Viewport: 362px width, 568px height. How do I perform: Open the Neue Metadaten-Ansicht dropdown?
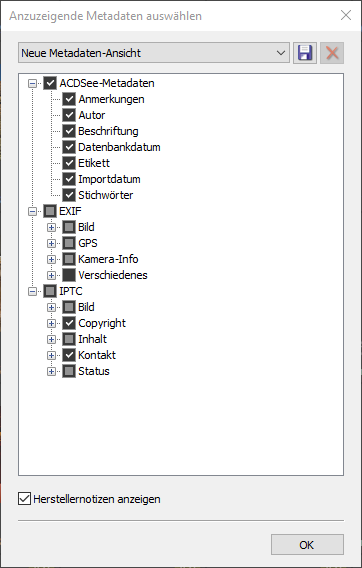click(154, 53)
